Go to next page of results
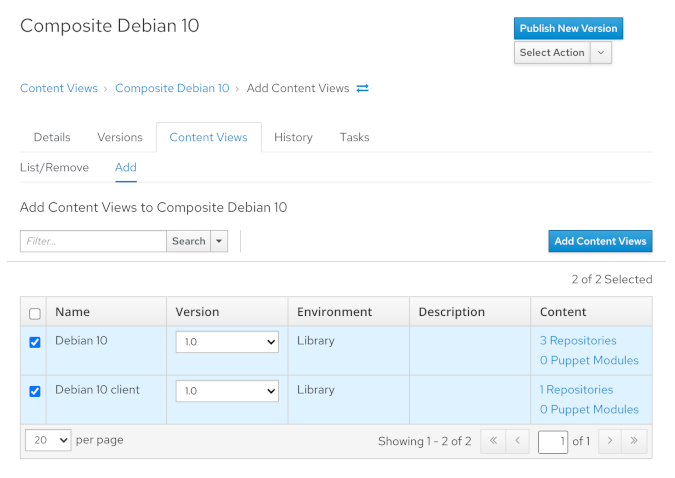The width and height of the screenshot is (675, 478). [610, 441]
